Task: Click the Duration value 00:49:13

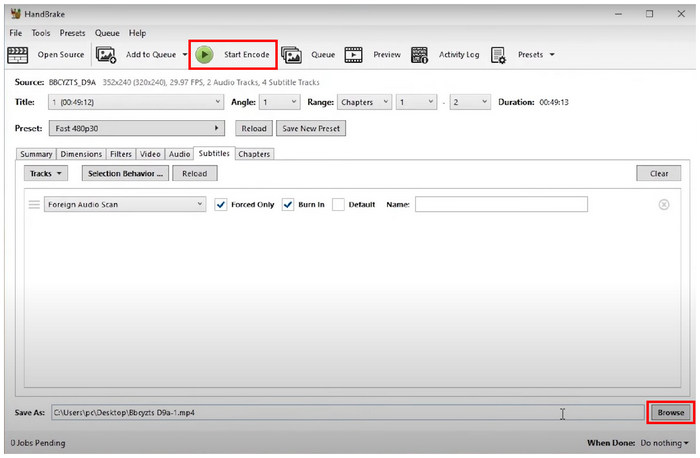Action: pyautogui.click(x=554, y=102)
